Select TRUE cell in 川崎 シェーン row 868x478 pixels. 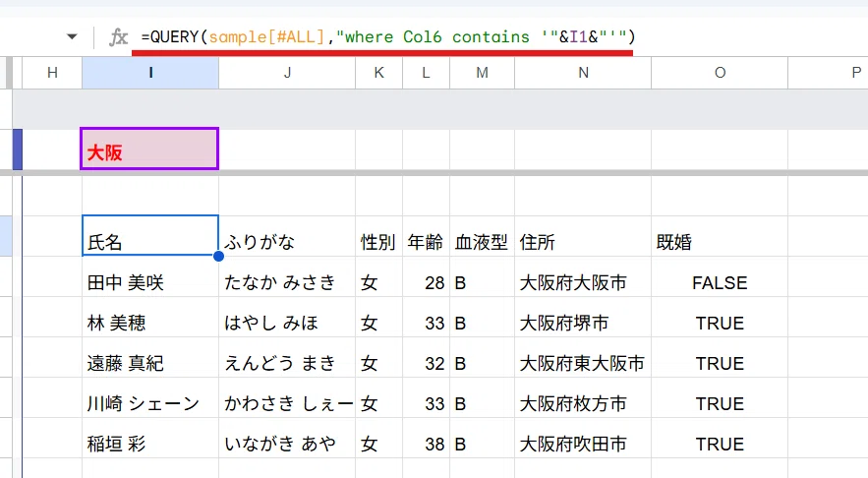point(720,397)
